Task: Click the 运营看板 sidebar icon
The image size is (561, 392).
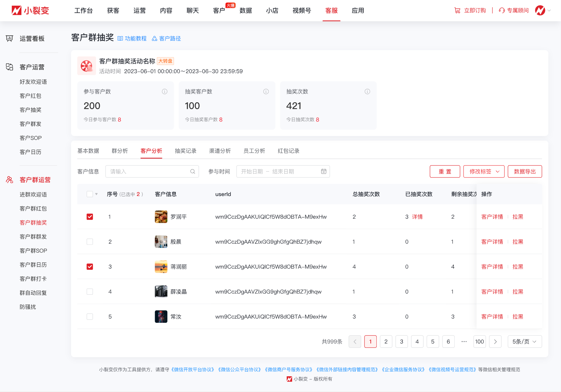Action: (9, 38)
